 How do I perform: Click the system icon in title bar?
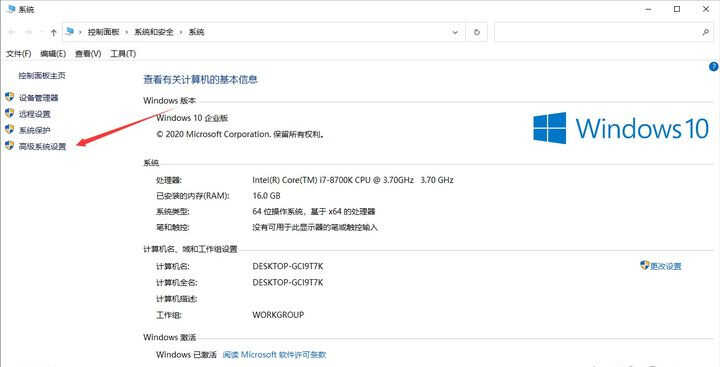[x=11, y=9]
